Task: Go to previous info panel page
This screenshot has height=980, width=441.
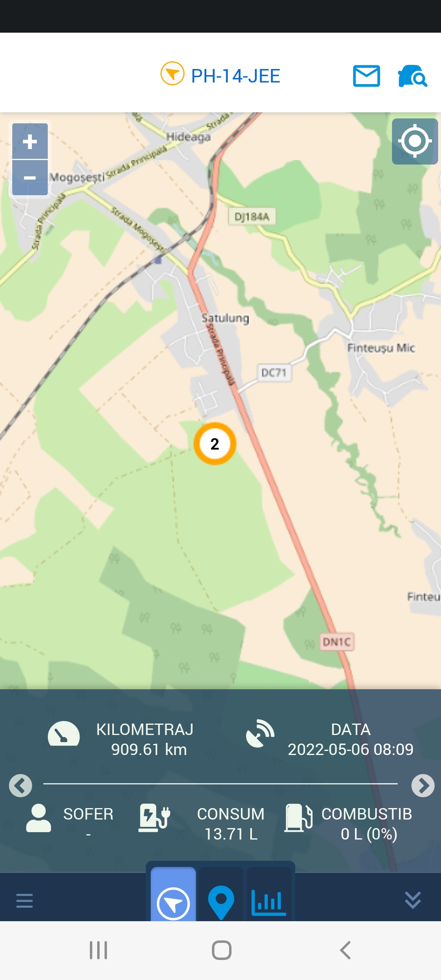Action: (x=20, y=785)
